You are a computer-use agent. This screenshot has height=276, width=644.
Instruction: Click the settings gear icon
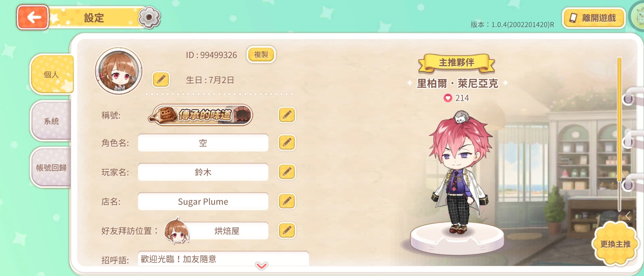pos(149,18)
